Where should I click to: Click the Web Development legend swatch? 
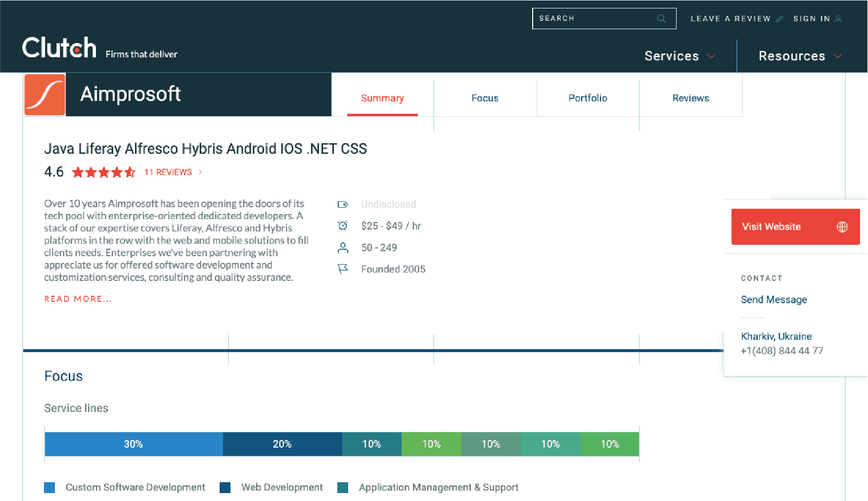click(225, 488)
